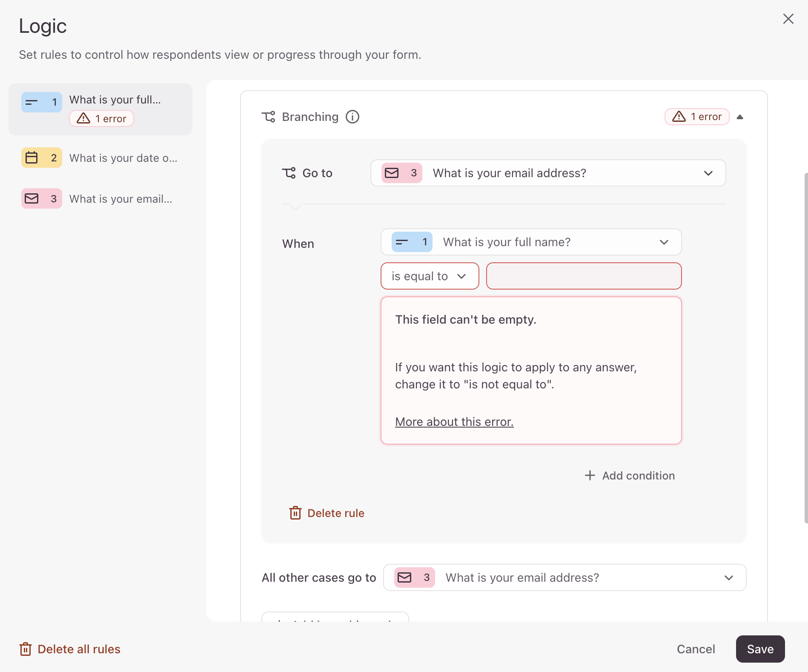Click the Cancel button
This screenshot has height=672, width=808.
point(696,649)
